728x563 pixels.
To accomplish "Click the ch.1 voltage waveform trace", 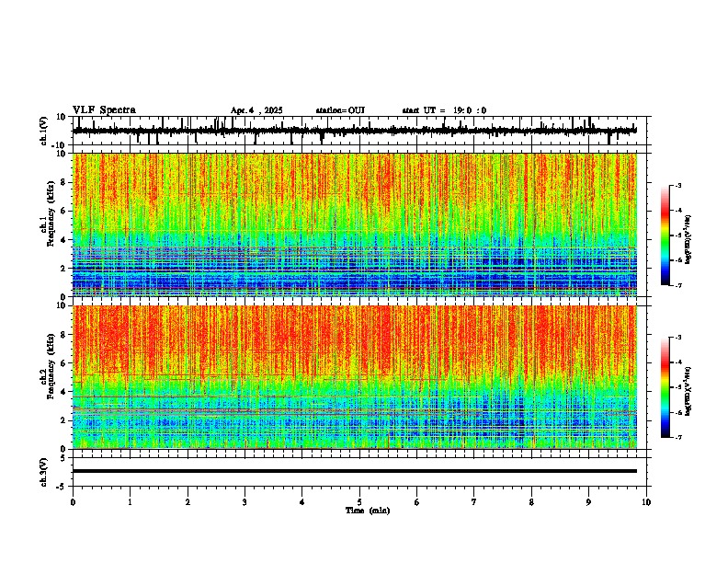I will (354, 131).
